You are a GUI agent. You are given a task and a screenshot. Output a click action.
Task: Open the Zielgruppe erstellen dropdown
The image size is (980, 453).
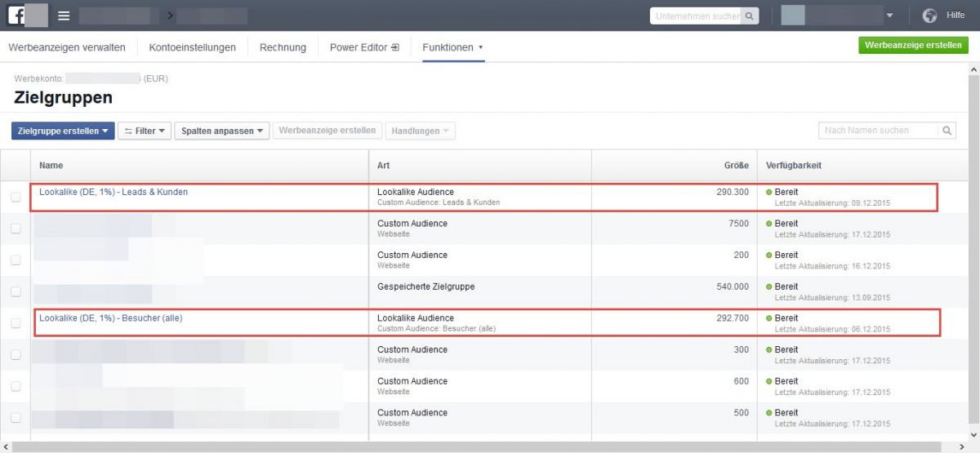63,131
